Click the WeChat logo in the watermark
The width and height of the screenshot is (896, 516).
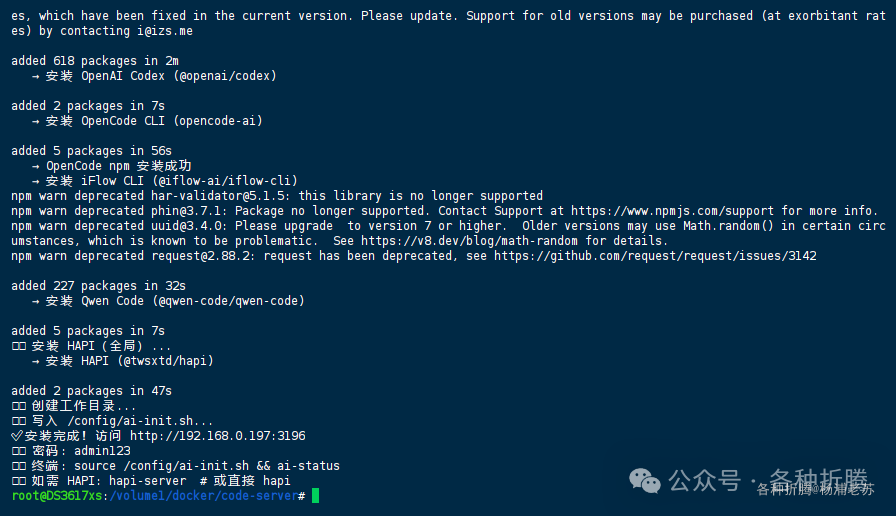tap(646, 479)
